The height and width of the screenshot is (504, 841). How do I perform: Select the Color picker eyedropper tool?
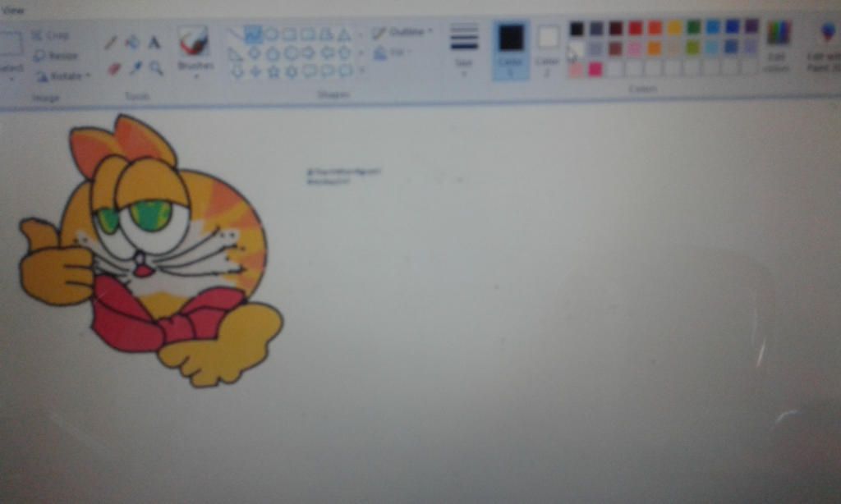pos(136,68)
